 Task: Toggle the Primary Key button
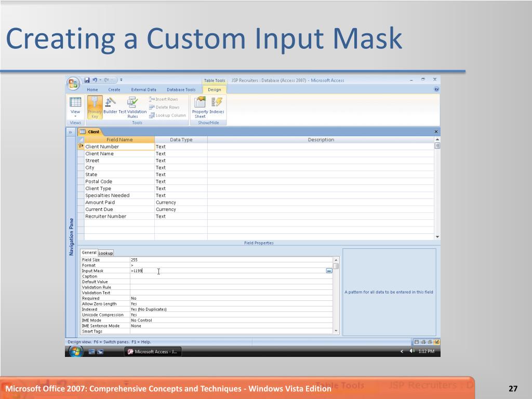[x=95, y=107]
